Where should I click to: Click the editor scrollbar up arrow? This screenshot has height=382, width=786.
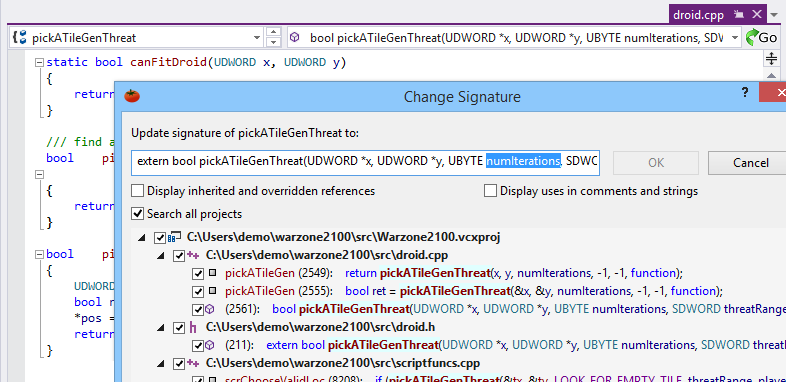771,75
